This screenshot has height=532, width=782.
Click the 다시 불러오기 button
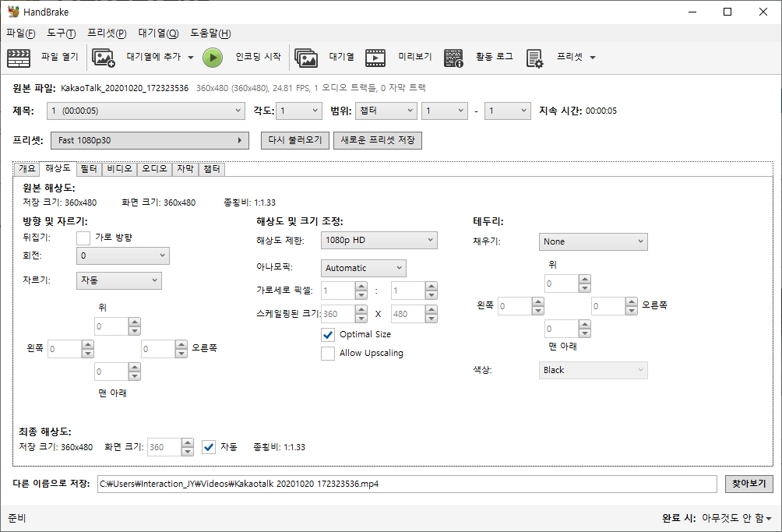(295, 141)
